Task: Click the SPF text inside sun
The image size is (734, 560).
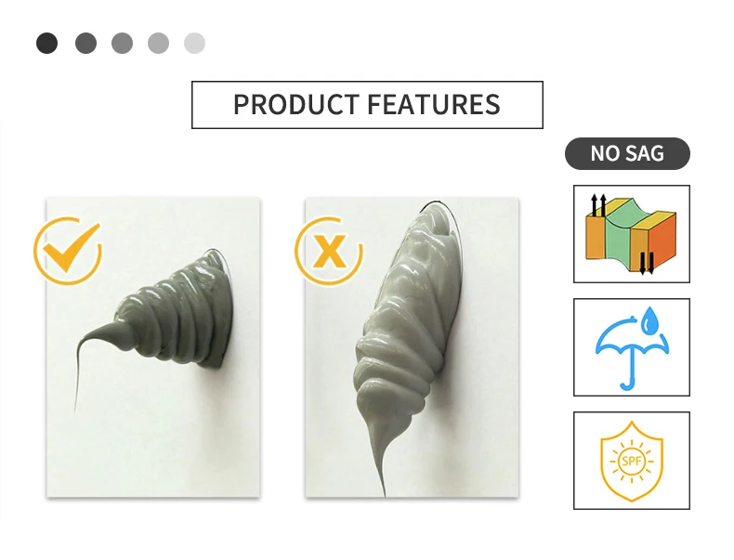Action: click(632, 462)
